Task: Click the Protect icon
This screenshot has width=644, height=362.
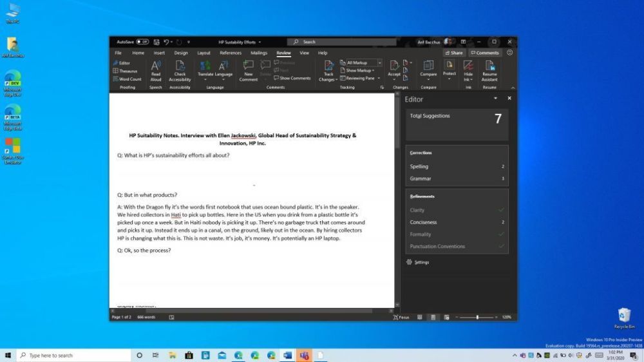Action: (450, 65)
